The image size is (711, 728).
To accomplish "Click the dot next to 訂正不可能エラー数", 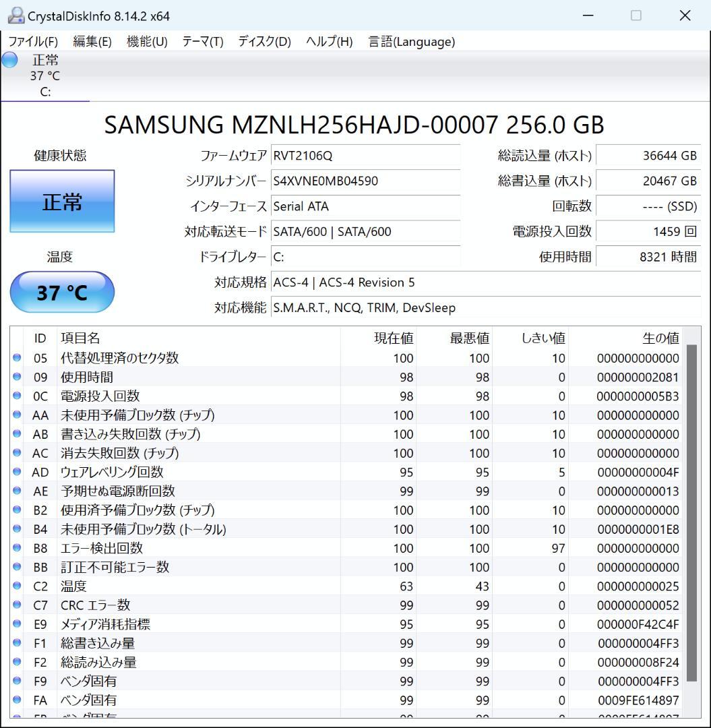I will [x=16, y=567].
